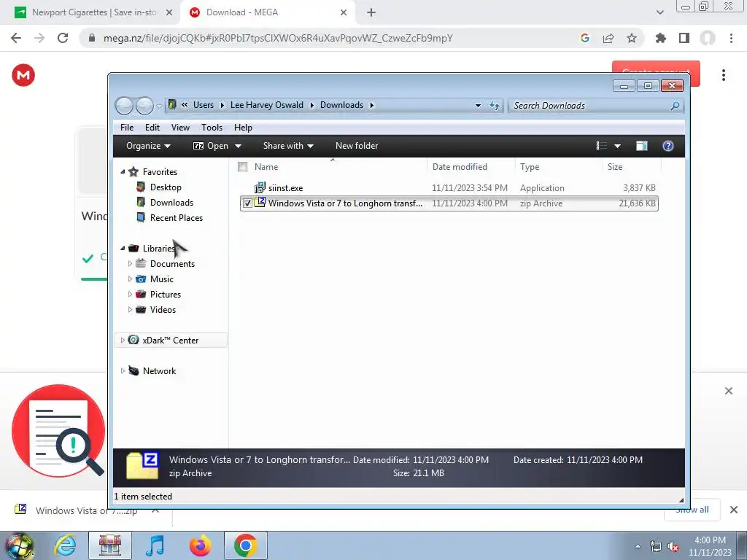Click the taskbar clock

[710, 546]
